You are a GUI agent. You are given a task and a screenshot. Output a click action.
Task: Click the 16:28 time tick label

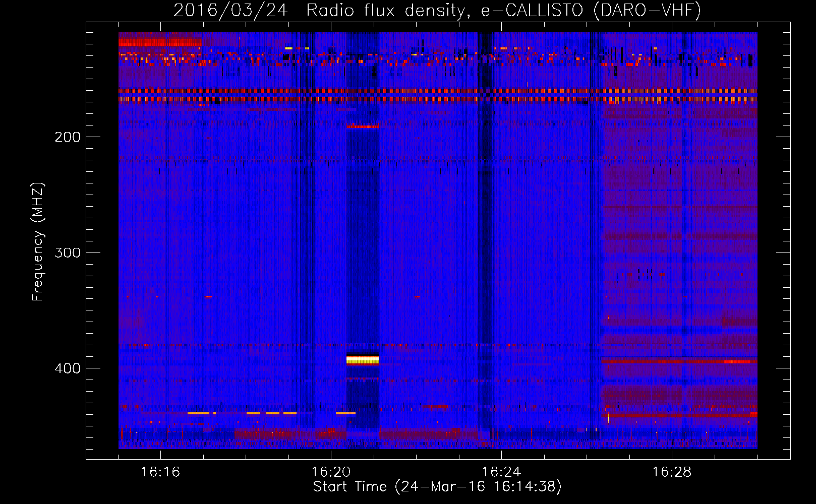[x=672, y=472]
